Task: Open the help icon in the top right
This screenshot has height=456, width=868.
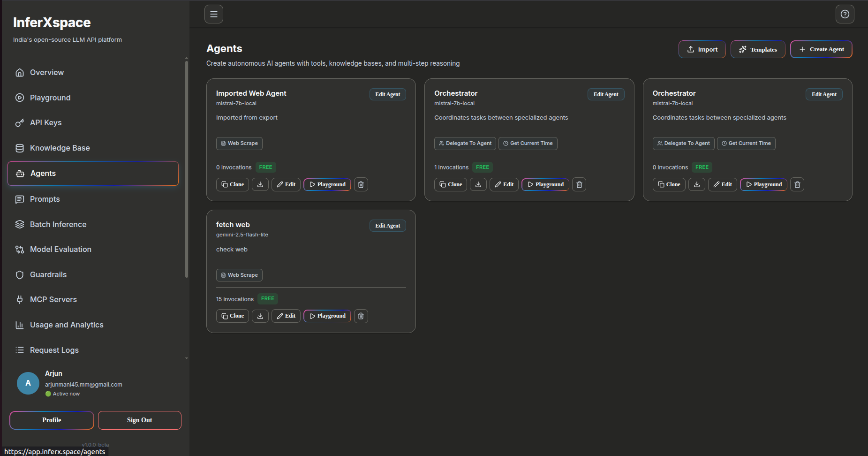Action: point(845,14)
